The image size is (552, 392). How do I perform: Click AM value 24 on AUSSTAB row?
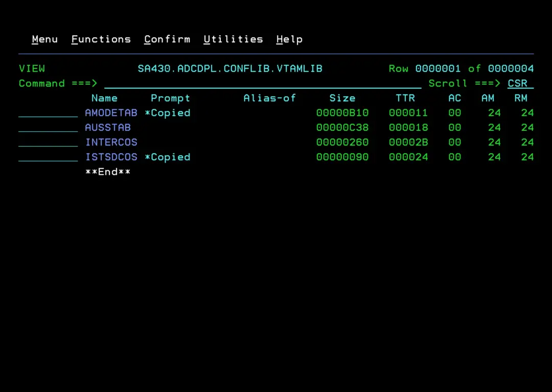point(495,128)
